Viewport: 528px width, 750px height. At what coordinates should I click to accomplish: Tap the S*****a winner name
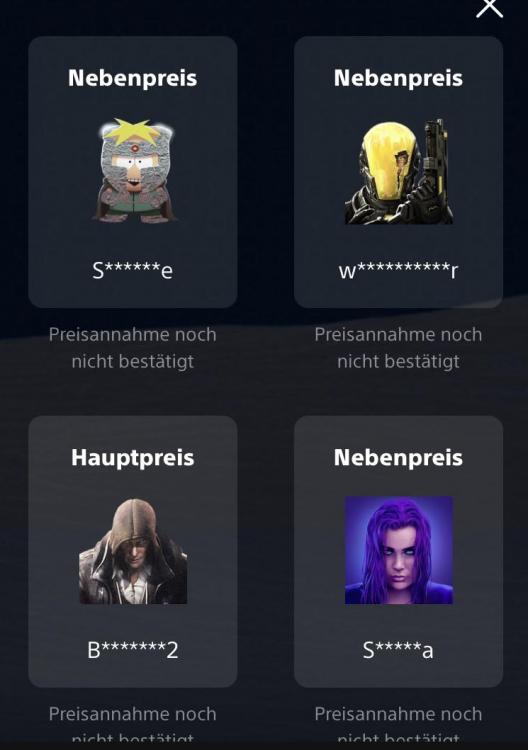click(398, 650)
